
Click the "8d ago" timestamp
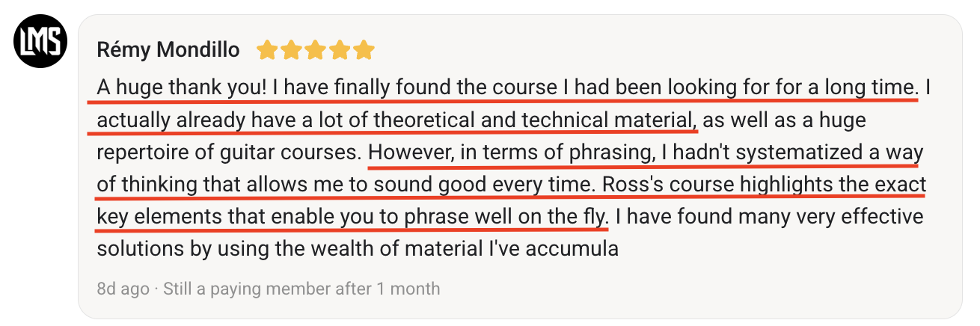[x=123, y=288]
